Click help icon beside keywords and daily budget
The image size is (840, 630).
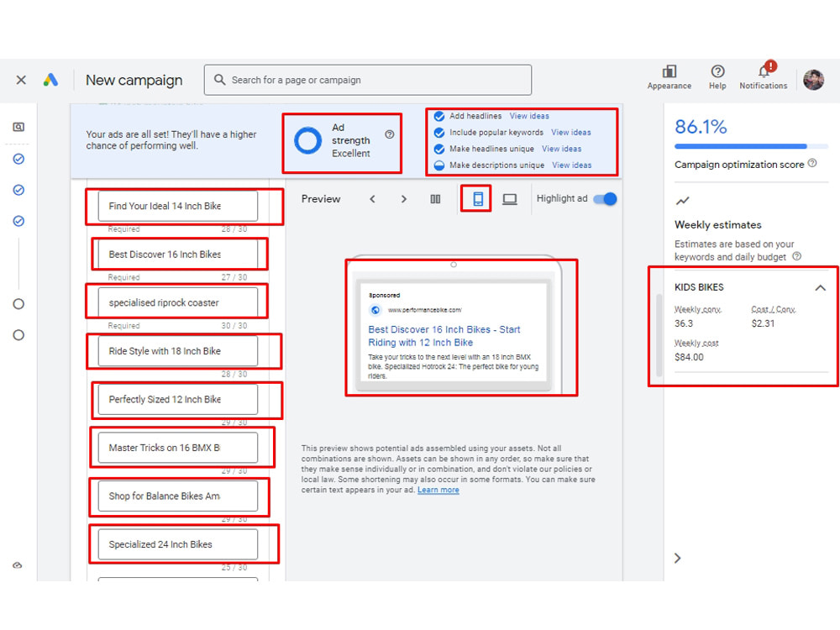coord(797,256)
